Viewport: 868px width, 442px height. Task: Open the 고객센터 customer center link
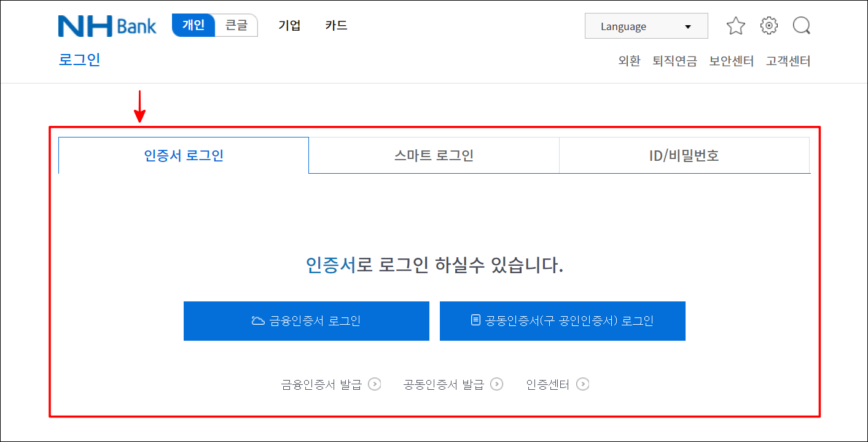click(789, 61)
